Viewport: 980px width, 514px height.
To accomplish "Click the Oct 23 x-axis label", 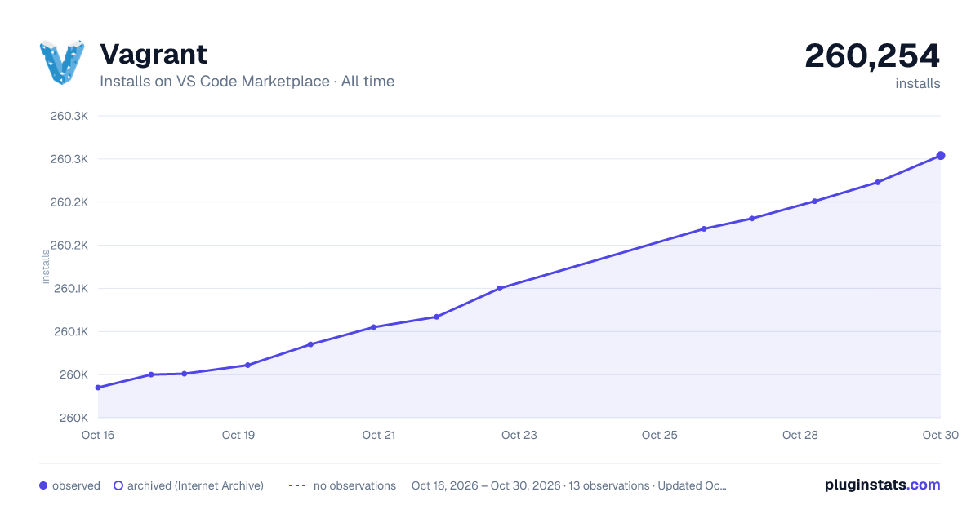I will pos(519,435).
